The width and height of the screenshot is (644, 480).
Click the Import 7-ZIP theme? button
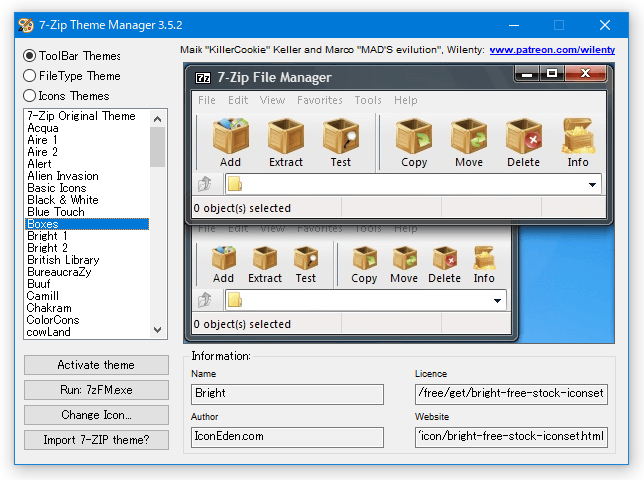[x=96, y=440]
